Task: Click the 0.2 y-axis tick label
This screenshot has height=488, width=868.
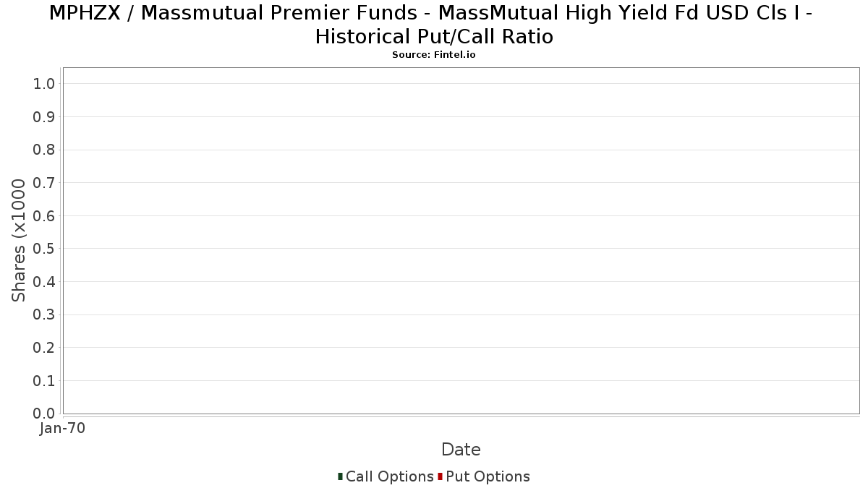Action: point(44,348)
